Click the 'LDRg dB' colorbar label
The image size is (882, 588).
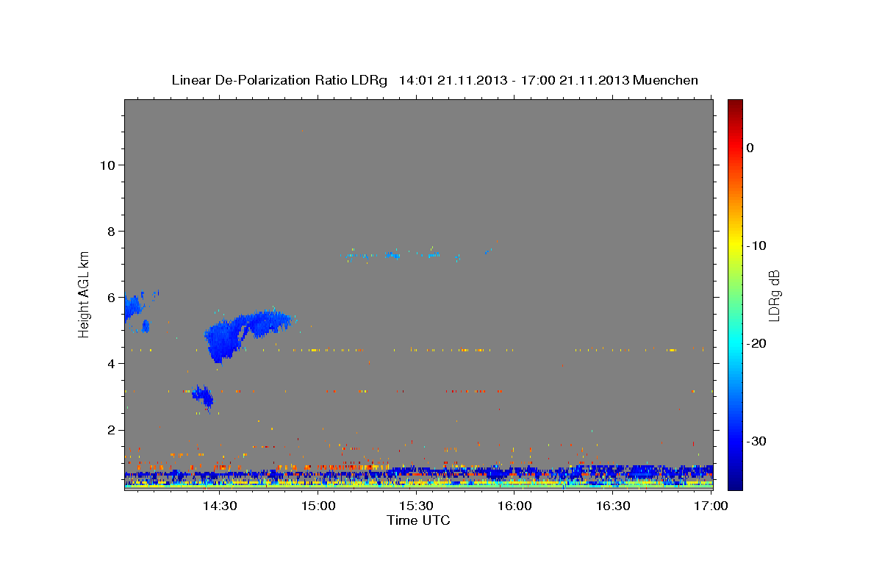tap(774, 295)
